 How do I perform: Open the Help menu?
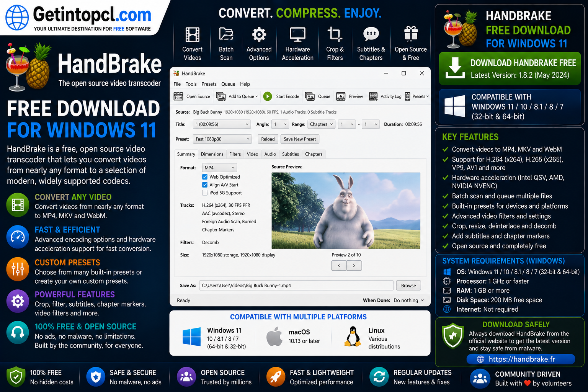pyautogui.click(x=245, y=84)
